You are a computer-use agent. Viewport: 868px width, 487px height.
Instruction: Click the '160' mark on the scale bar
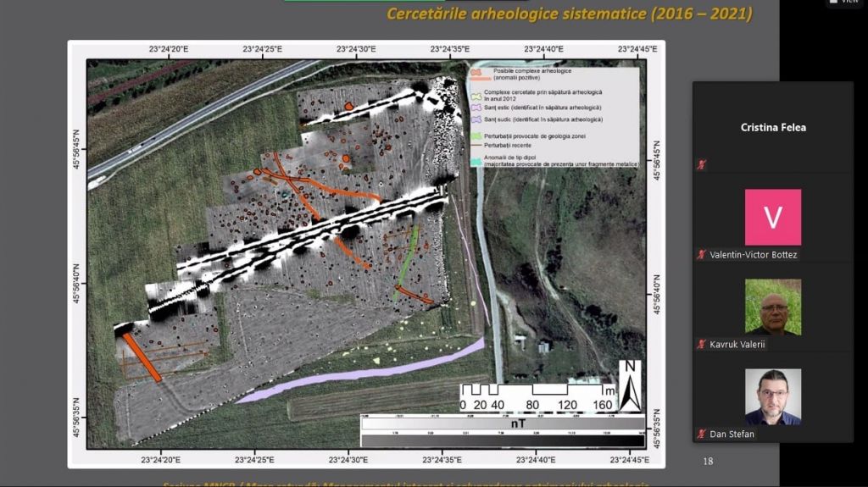coord(603,405)
